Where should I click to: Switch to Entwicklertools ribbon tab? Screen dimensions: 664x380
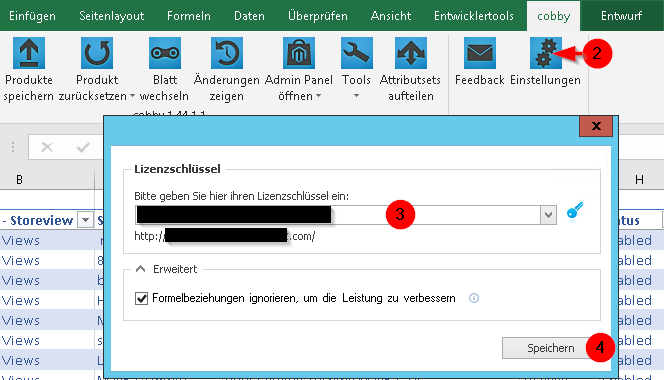[474, 16]
